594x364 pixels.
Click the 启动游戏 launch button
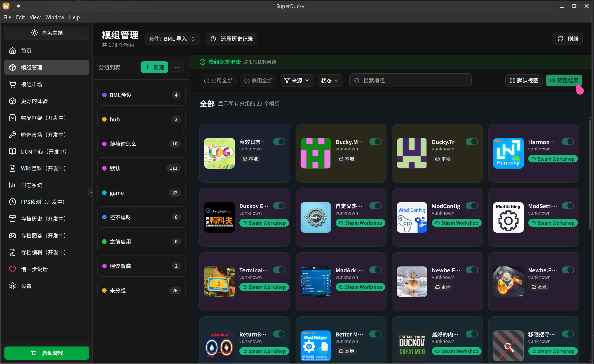[46, 353]
